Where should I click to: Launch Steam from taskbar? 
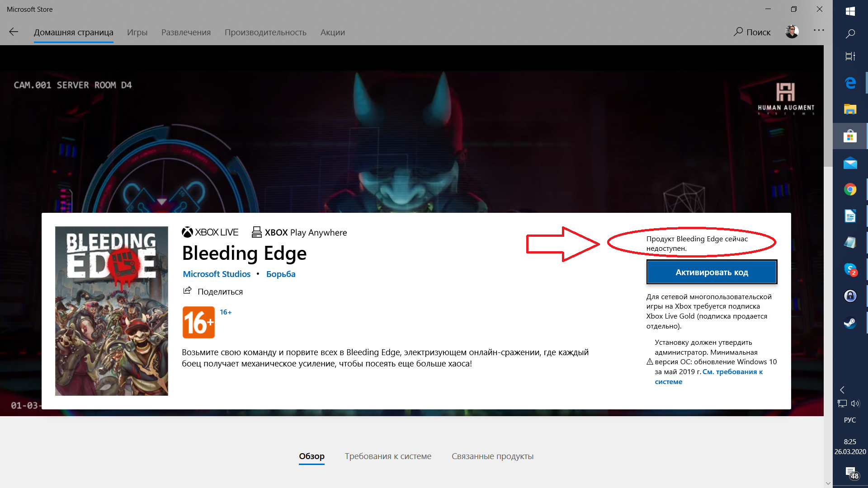[850, 323]
